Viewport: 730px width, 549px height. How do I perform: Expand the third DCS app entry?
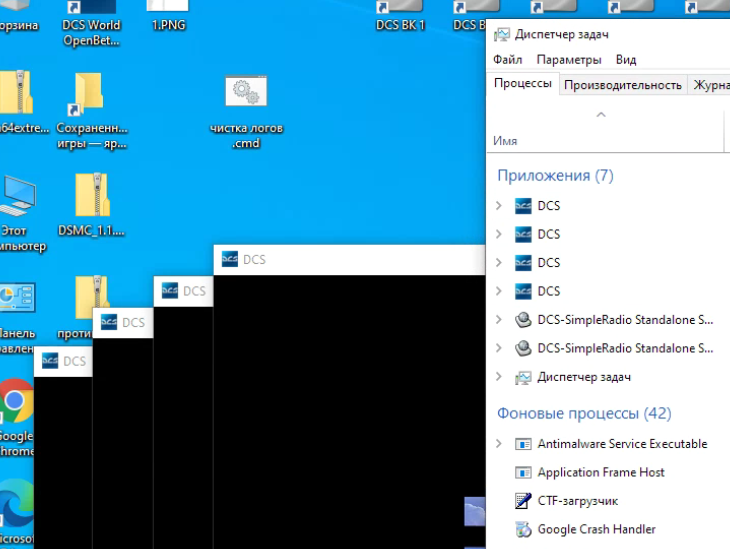pyautogui.click(x=499, y=263)
